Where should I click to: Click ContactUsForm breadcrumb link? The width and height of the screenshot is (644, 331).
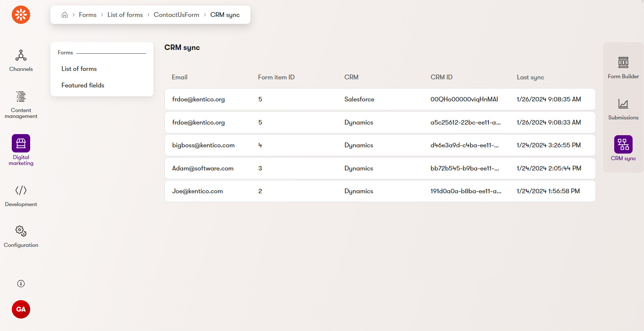point(176,15)
